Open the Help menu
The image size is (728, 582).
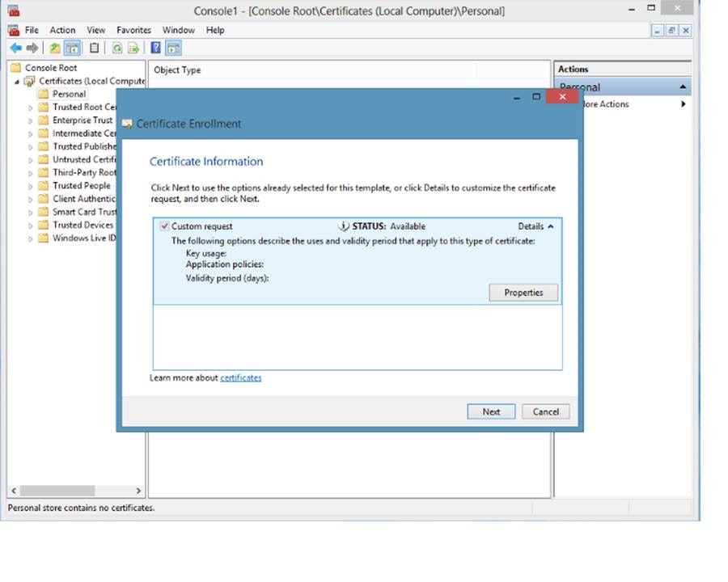click(215, 30)
